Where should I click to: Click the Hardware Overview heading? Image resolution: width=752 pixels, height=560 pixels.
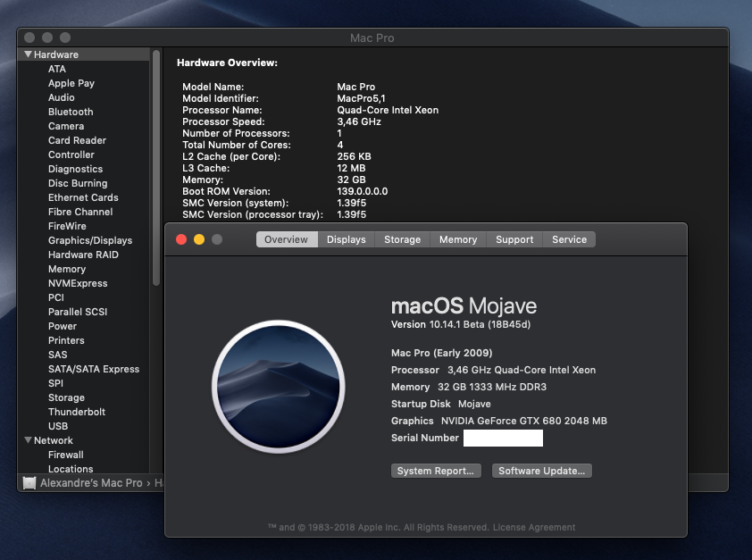pos(228,63)
